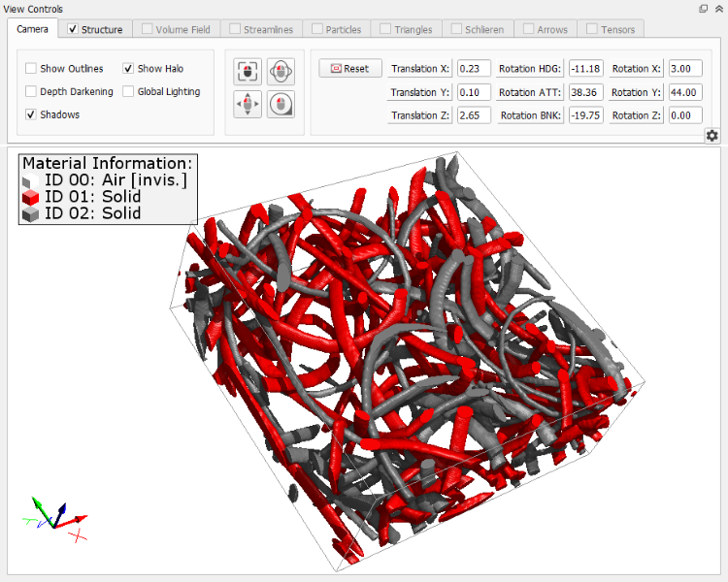
Task: Click the coordinate axes orientation widget
Action: point(54,519)
